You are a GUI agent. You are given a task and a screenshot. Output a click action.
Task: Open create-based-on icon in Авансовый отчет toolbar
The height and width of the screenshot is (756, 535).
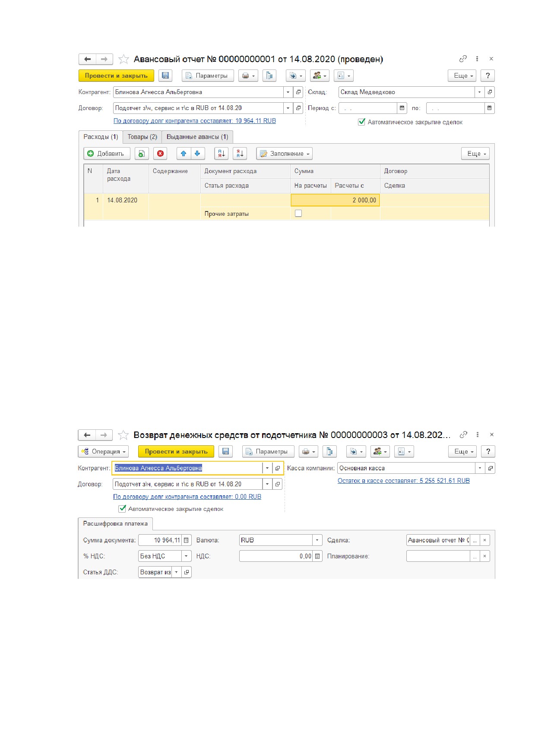pyautogui.click(x=296, y=76)
